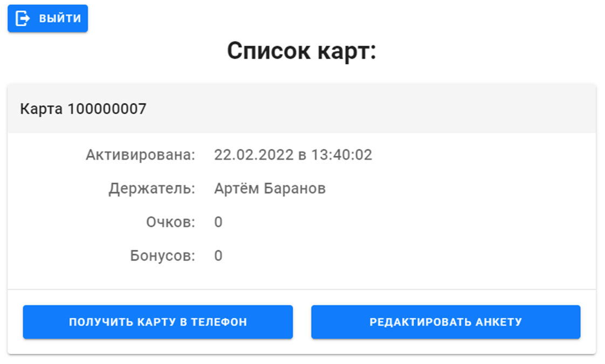The image size is (605, 364).
Task: Open РЕДАКТИРОВАТЬ АНКЕТУ form
Action: pyautogui.click(x=445, y=322)
